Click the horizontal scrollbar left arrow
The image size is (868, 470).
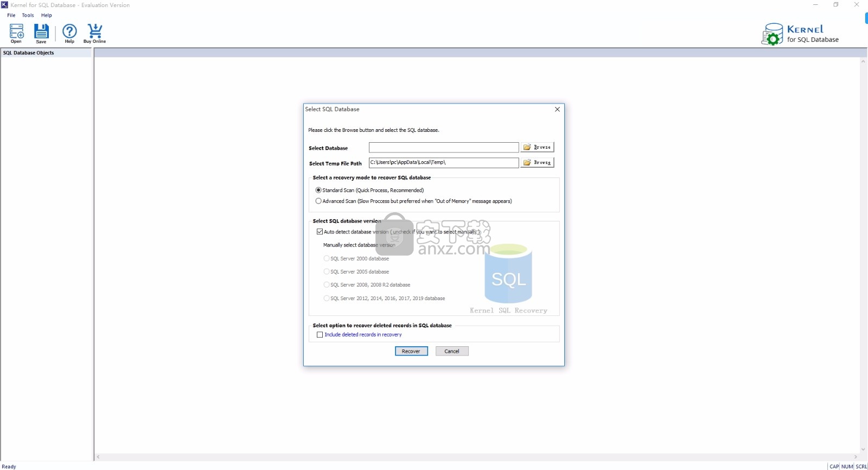98,457
